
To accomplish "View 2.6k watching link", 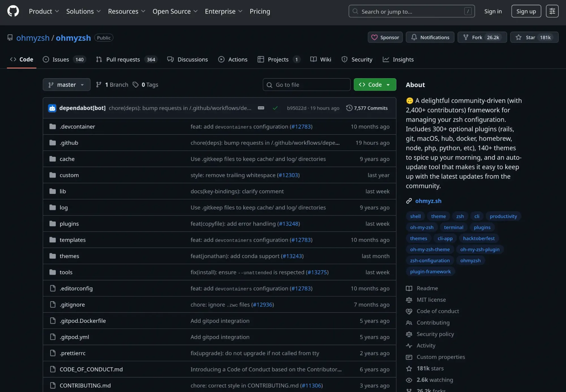I will pos(434,380).
